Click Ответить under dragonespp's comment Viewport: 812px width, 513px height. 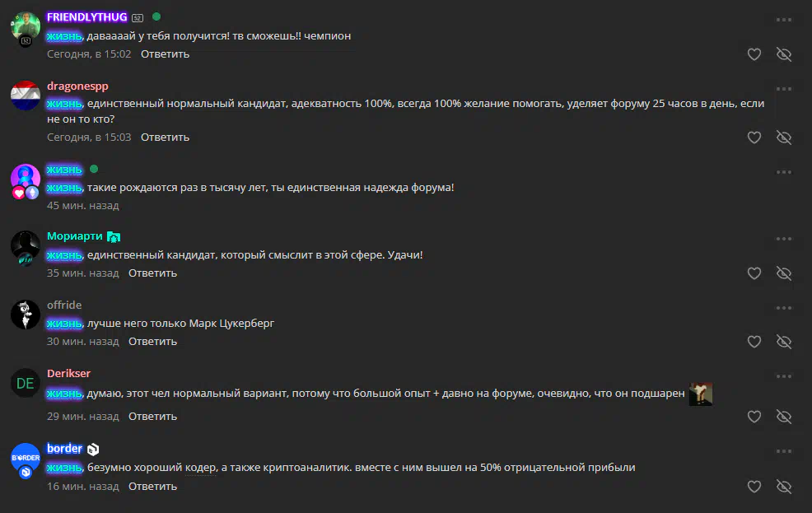coord(166,138)
